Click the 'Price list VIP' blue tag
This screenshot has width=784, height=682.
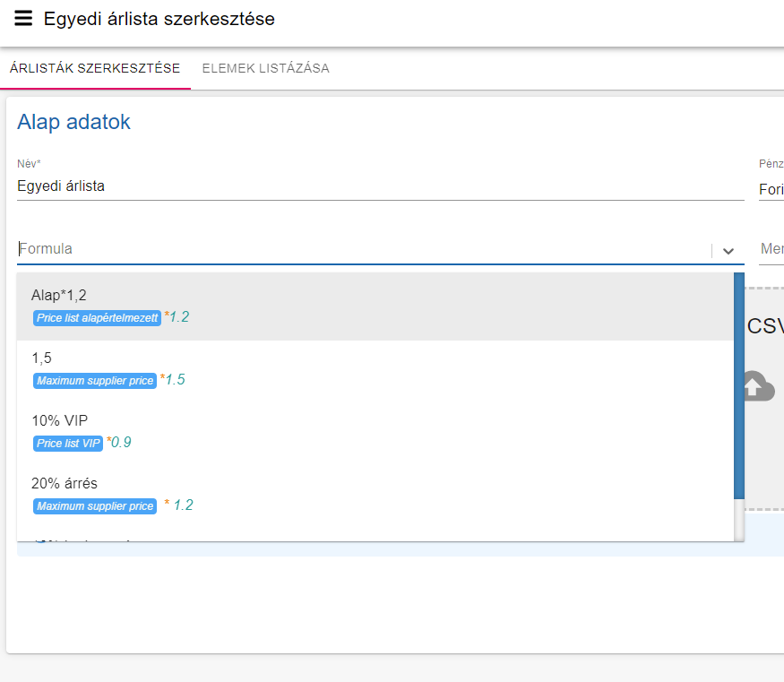pyautogui.click(x=68, y=444)
